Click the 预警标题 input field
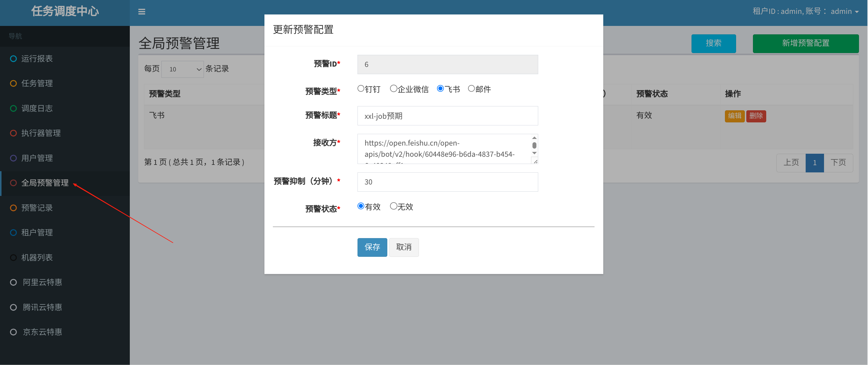 [447, 116]
